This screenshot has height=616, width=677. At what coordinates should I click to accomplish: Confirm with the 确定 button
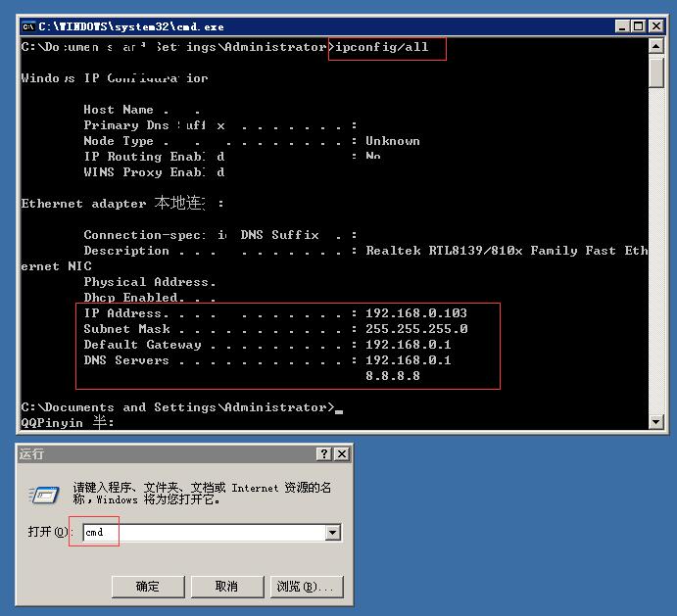click(148, 587)
